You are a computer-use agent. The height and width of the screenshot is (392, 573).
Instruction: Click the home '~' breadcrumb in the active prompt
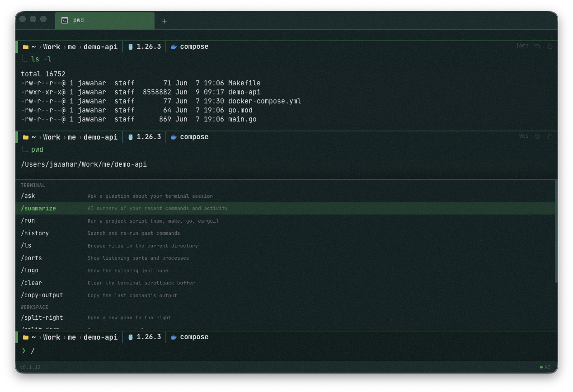(34, 337)
